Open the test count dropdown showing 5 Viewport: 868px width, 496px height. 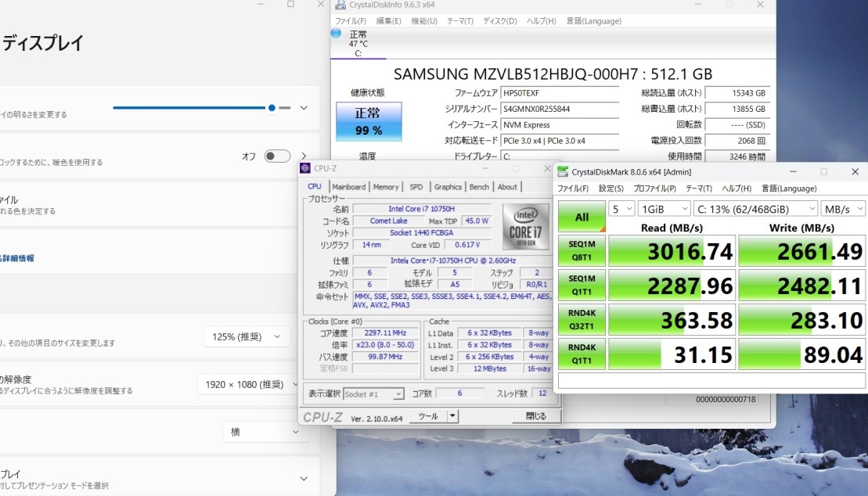click(621, 209)
